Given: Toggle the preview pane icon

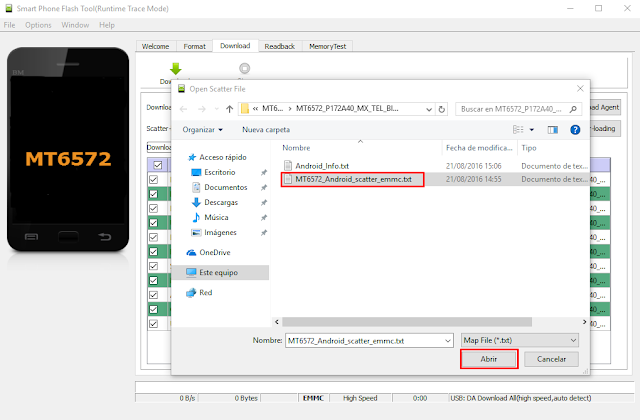Looking at the screenshot, I should pyautogui.click(x=553, y=130).
